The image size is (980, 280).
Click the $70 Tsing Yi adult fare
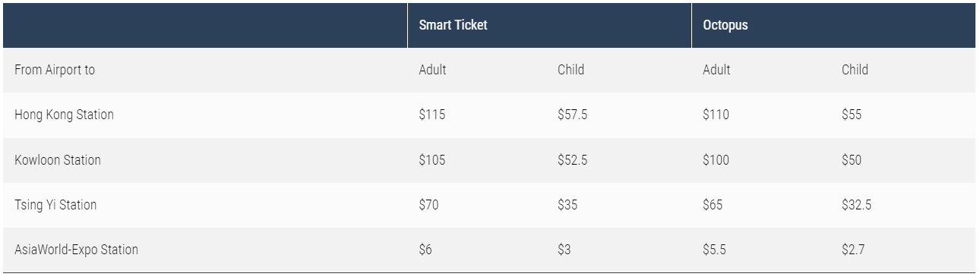coord(428,205)
